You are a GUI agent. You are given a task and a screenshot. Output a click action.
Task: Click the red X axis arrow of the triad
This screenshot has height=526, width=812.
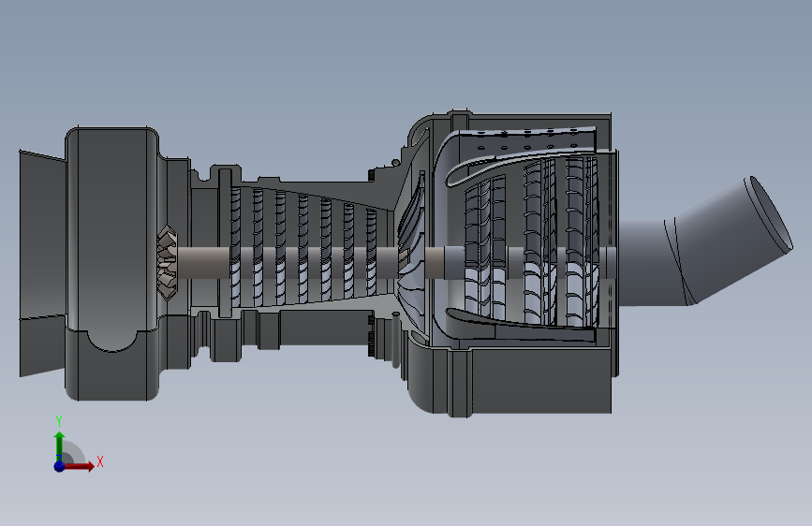[x=79, y=466]
